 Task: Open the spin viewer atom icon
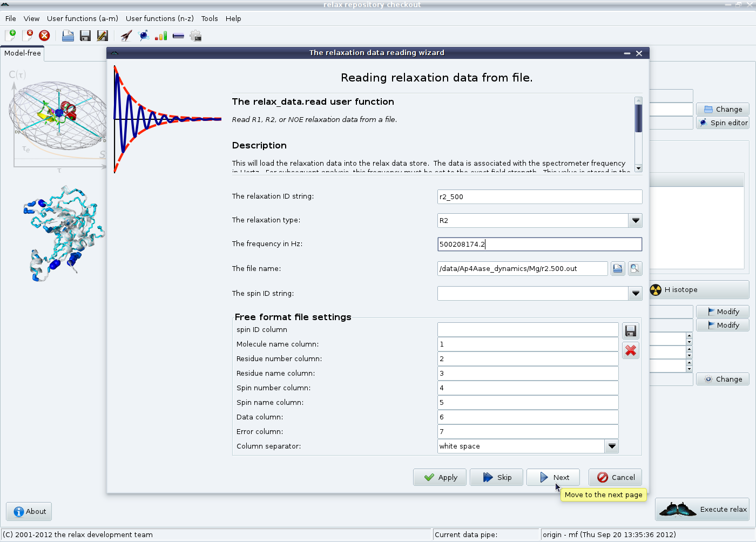[144, 36]
